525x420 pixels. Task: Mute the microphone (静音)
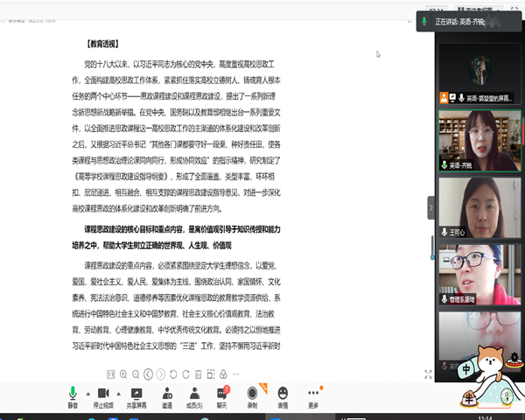click(73, 395)
